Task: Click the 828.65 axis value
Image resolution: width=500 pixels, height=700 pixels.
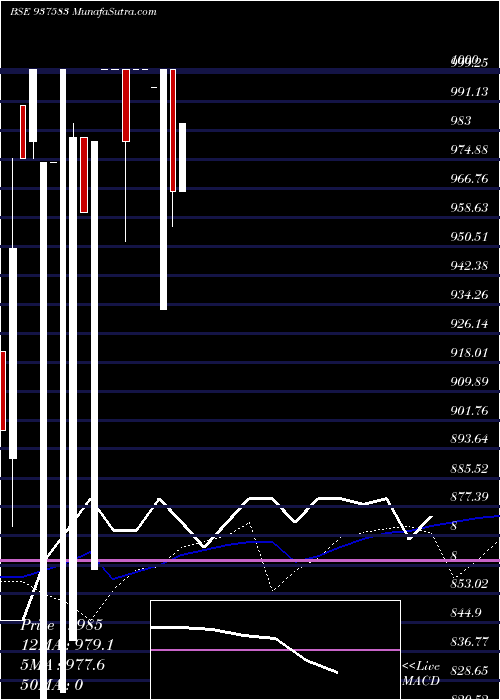Action: (x=470, y=671)
